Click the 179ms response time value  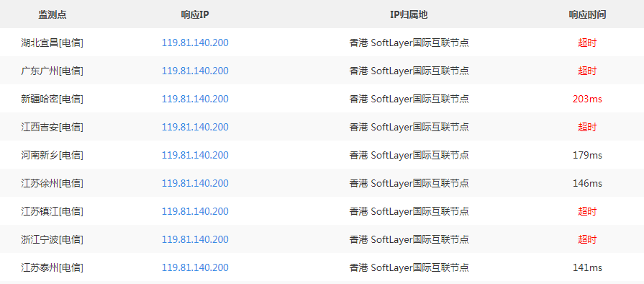coord(587,155)
